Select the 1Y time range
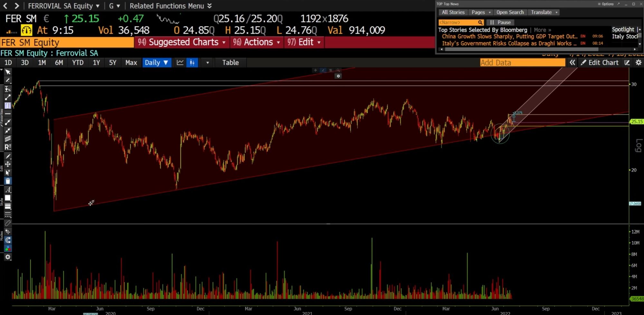Image resolution: width=644 pixels, height=315 pixels. tap(96, 62)
